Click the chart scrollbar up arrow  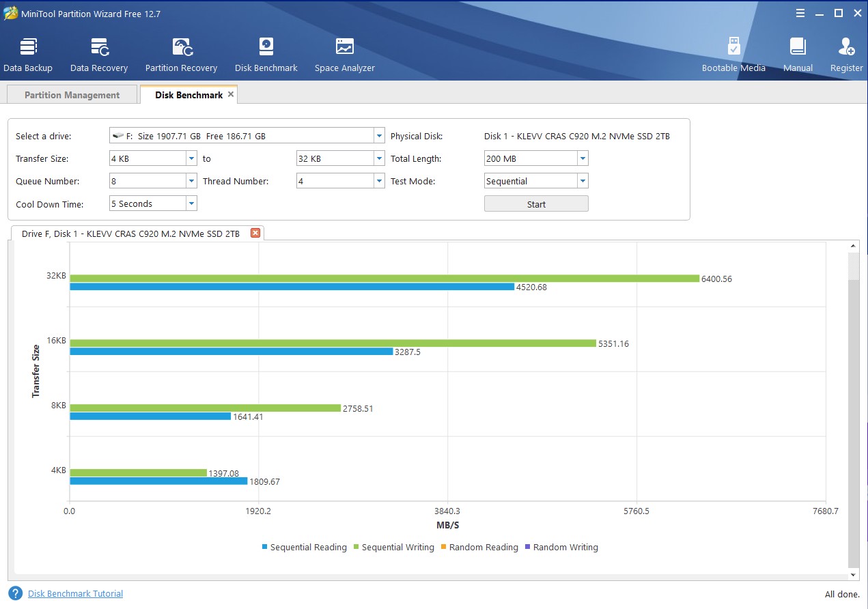(x=853, y=246)
